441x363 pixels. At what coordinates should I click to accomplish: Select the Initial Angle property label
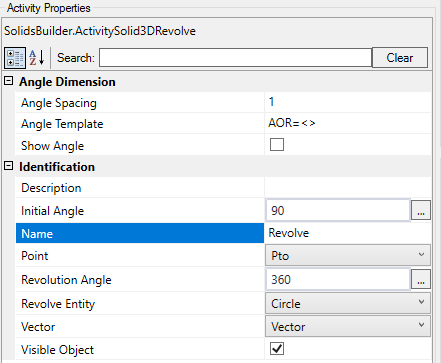pyautogui.click(x=52, y=211)
